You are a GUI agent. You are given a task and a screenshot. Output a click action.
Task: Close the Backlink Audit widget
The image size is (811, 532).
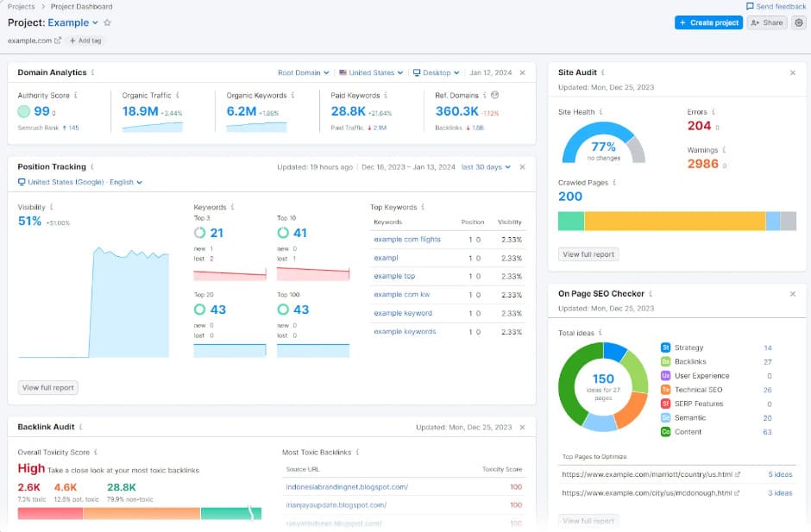pos(522,427)
